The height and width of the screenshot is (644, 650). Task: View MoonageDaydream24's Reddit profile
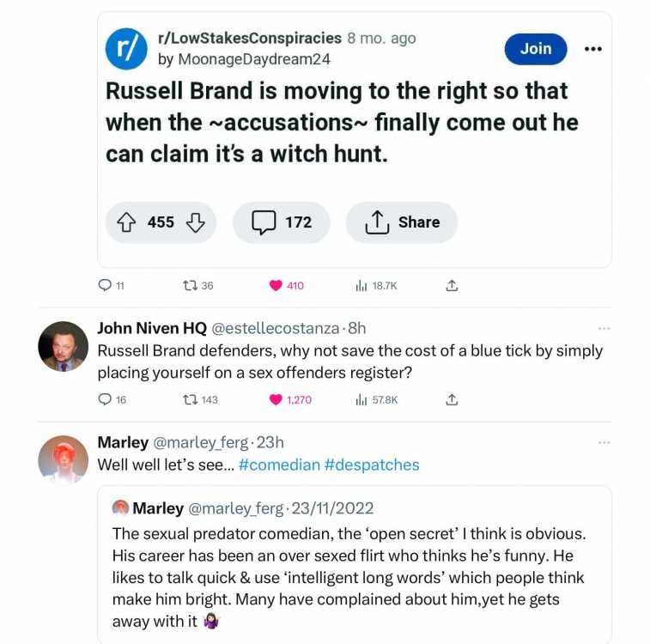click(253, 59)
